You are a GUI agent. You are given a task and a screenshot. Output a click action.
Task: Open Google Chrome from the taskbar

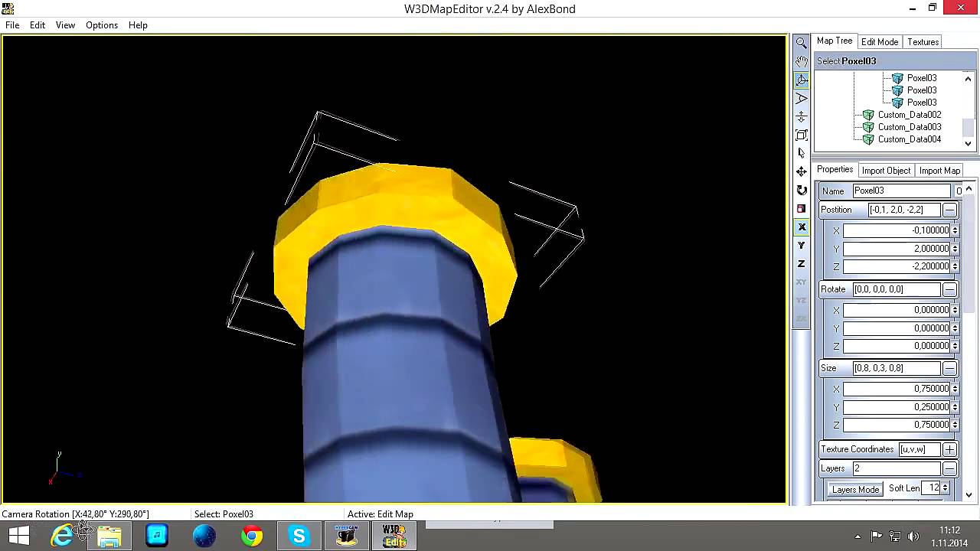point(251,536)
